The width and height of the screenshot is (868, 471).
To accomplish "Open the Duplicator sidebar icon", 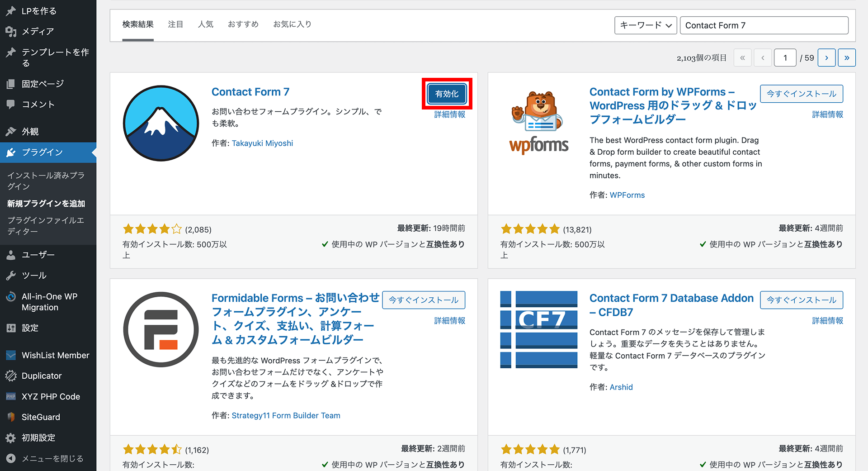I will 11,376.
